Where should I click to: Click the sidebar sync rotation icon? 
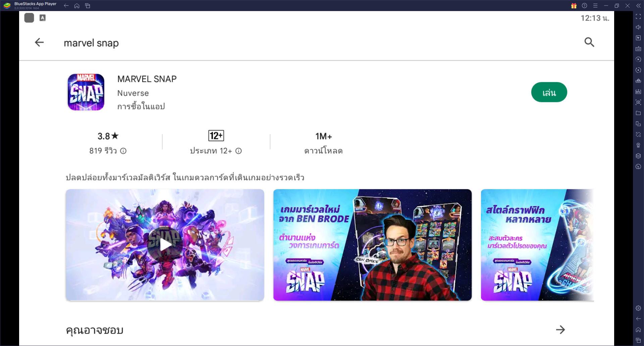coord(638,70)
